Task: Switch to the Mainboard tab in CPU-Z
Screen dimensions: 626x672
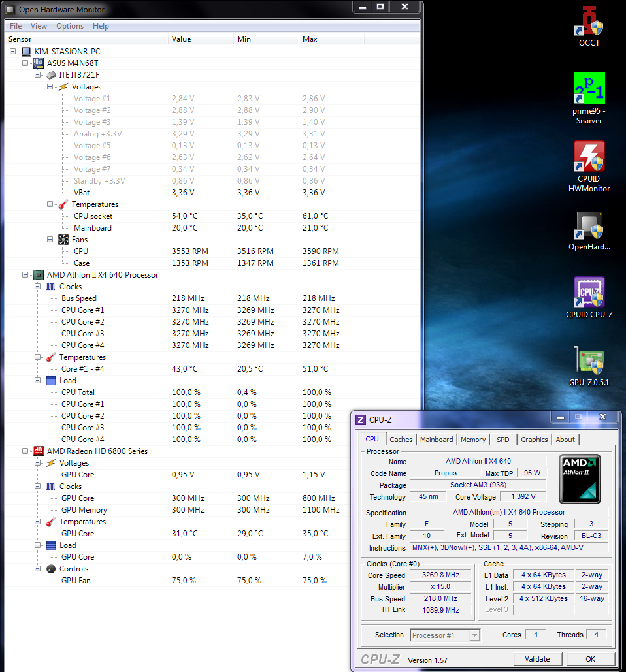Action: (x=437, y=440)
